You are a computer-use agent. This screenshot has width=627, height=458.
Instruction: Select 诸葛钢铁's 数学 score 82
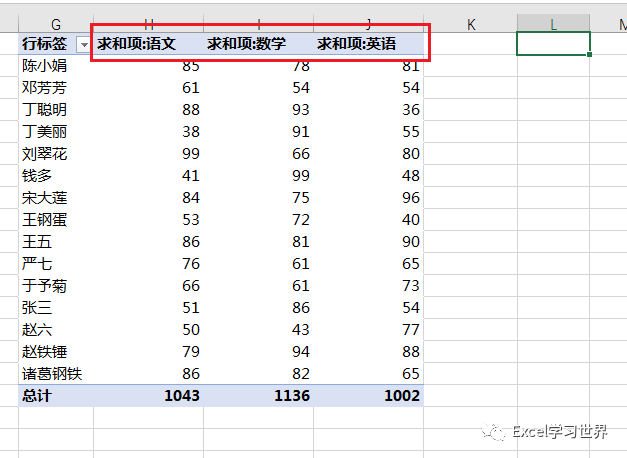[258, 374]
